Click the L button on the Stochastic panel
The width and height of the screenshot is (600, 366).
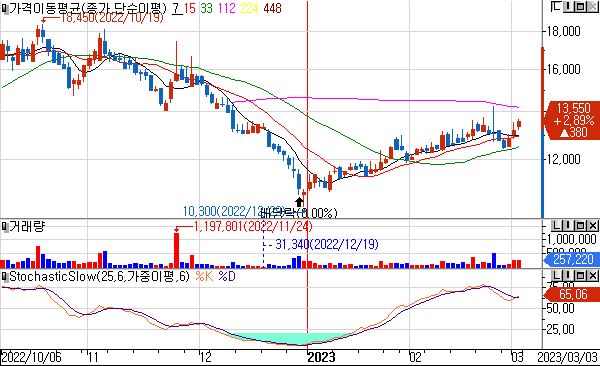[556, 275]
